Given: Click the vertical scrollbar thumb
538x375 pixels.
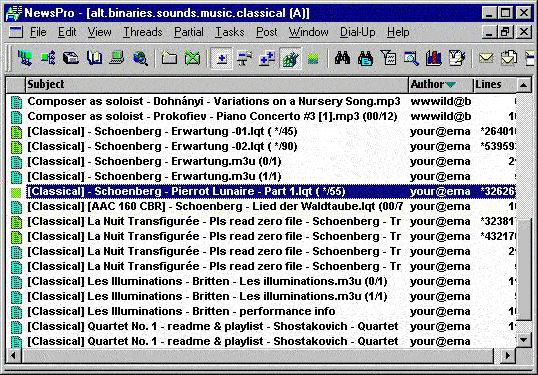Looking at the screenshot, I should [x=524, y=270].
